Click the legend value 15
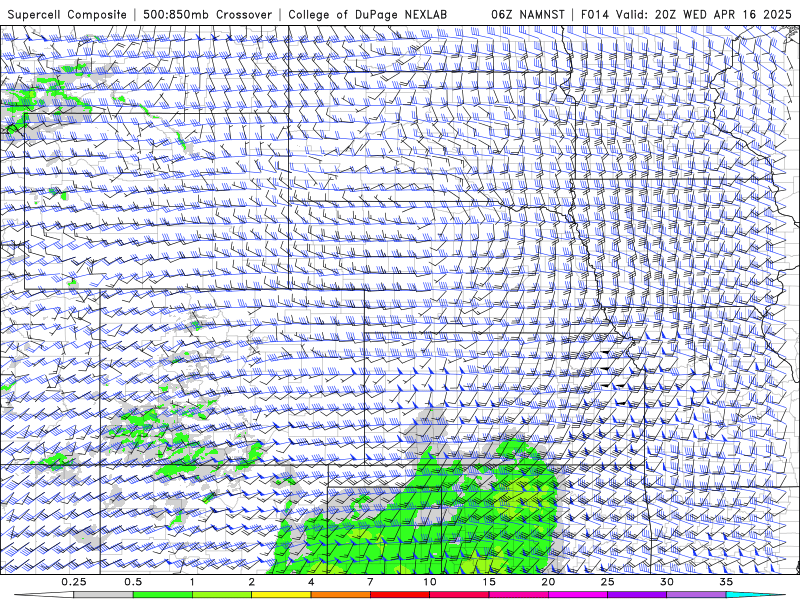 coord(489,582)
